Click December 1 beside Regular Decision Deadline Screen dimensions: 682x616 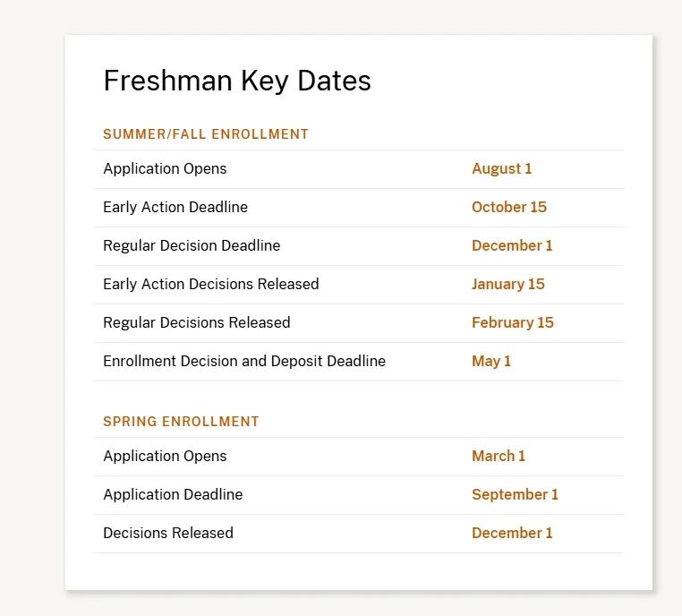coord(512,246)
